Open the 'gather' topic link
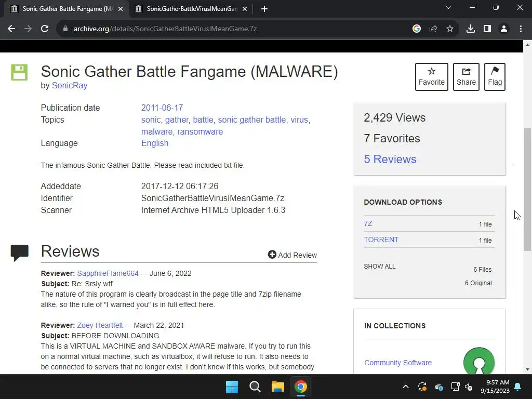The width and height of the screenshot is (532, 399). point(177,120)
